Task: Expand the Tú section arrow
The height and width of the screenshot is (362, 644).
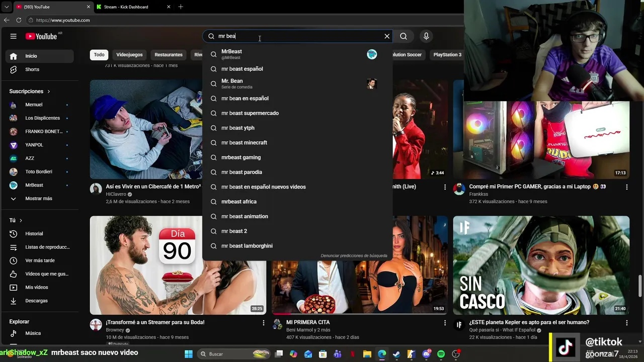Action: [21, 220]
